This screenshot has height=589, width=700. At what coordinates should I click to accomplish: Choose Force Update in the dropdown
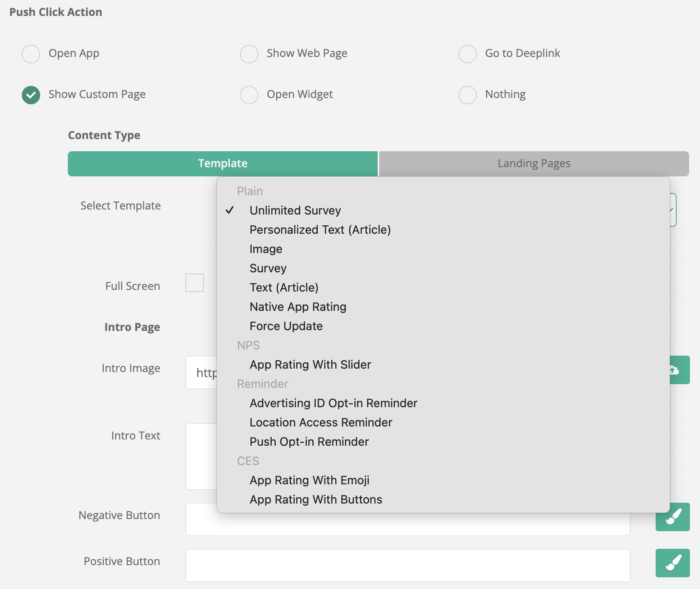point(286,326)
